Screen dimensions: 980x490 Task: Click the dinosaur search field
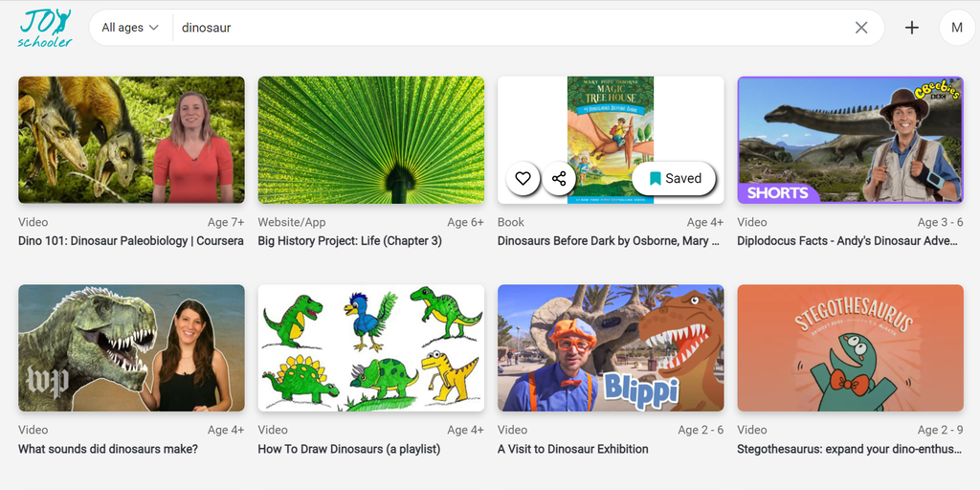(507, 28)
